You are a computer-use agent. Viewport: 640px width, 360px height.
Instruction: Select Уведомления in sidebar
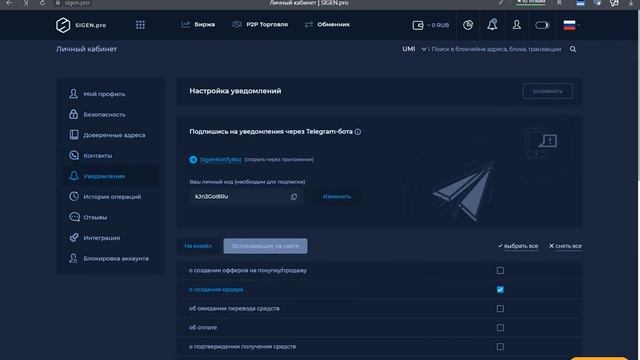[110, 176]
